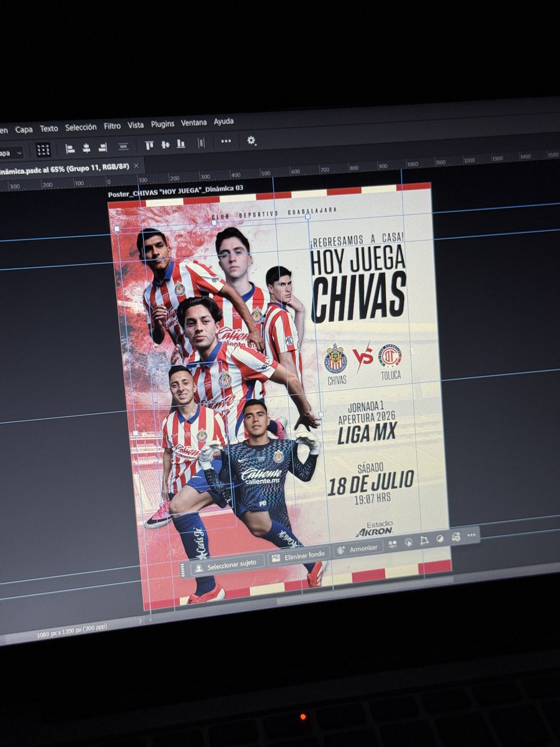
Task: Click the APERTURA 2026 text
Action: (x=367, y=418)
